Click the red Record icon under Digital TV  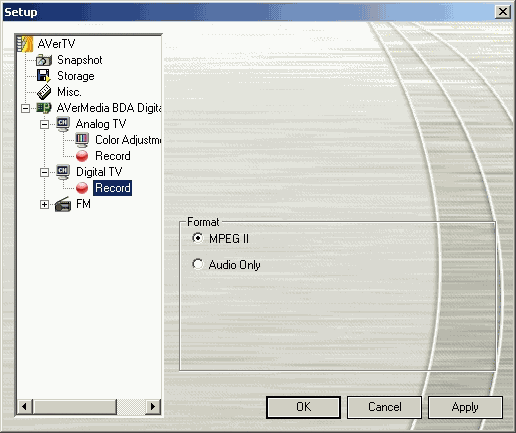[x=82, y=188]
